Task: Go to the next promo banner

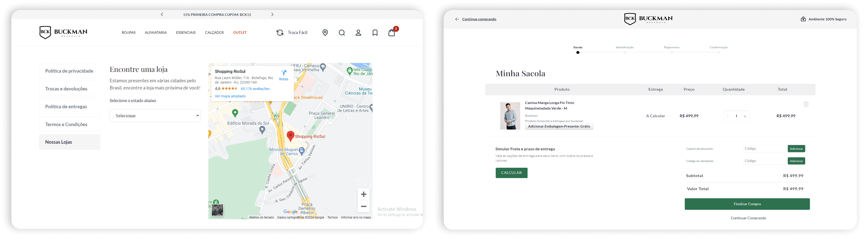Action: click(x=272, y=14)
